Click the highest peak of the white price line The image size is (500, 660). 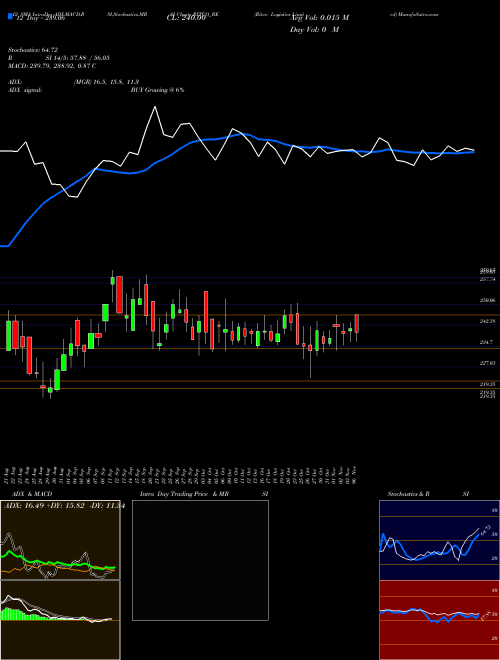pyautogui.click(x=155, y=107)
